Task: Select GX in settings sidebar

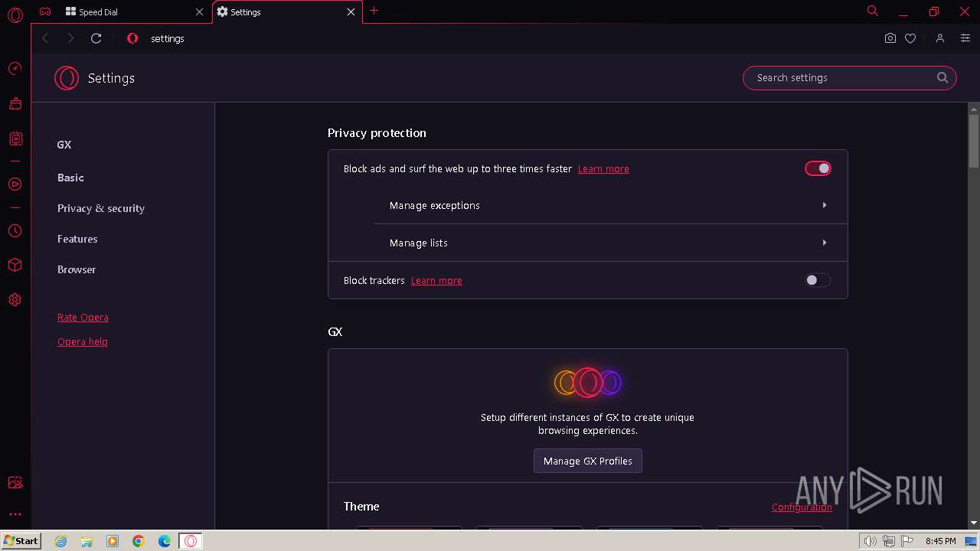Action: point(64,145)
